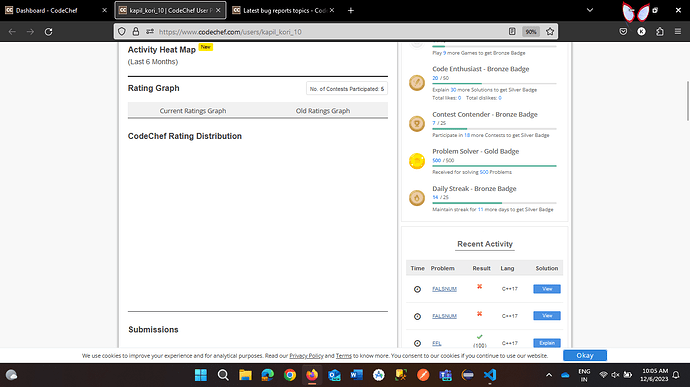Reload the page with the refresh icon
Image resolution: width=690 pixels, height=387 pixels.
48,32
